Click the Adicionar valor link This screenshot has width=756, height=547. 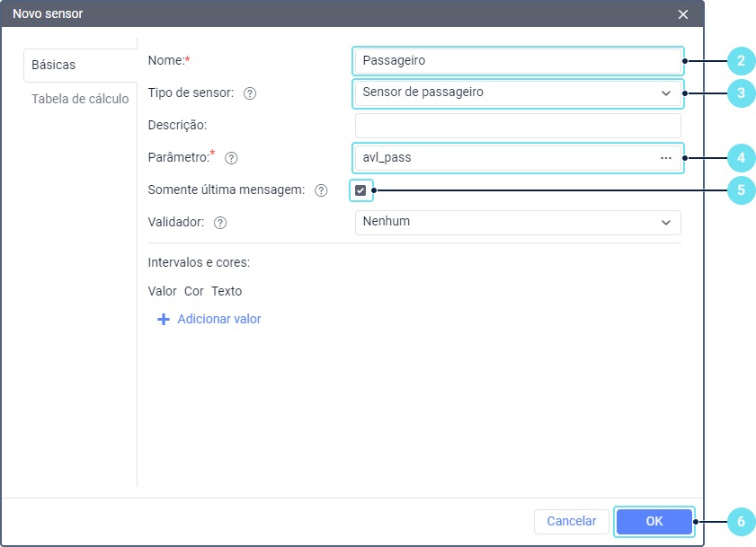point(219,319)
